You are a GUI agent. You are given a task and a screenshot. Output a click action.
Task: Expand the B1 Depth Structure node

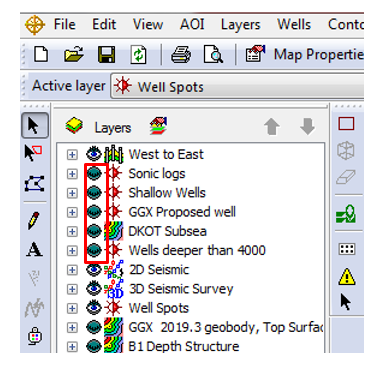[x=72, y=347]
